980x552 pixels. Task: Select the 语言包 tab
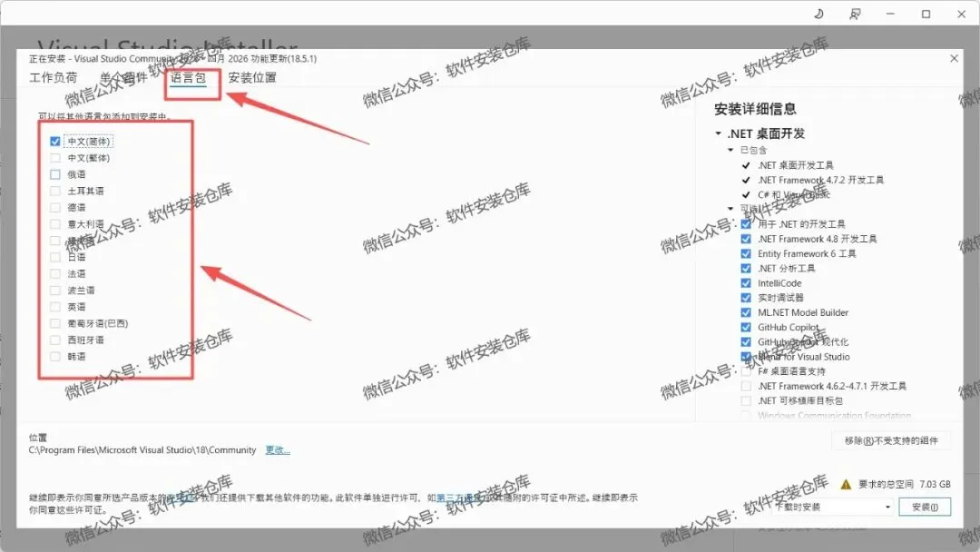point(188,77)
